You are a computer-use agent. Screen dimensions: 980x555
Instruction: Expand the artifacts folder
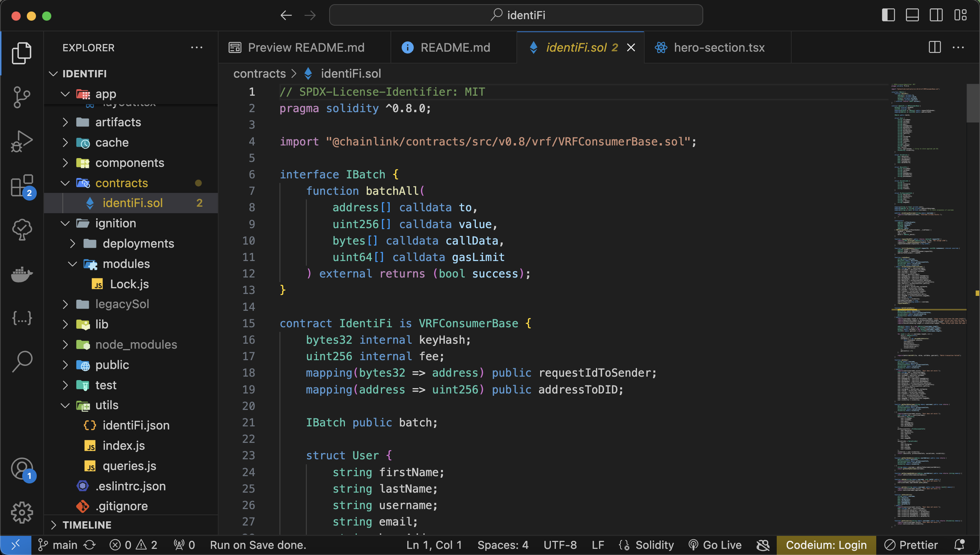tap(118, 122)
